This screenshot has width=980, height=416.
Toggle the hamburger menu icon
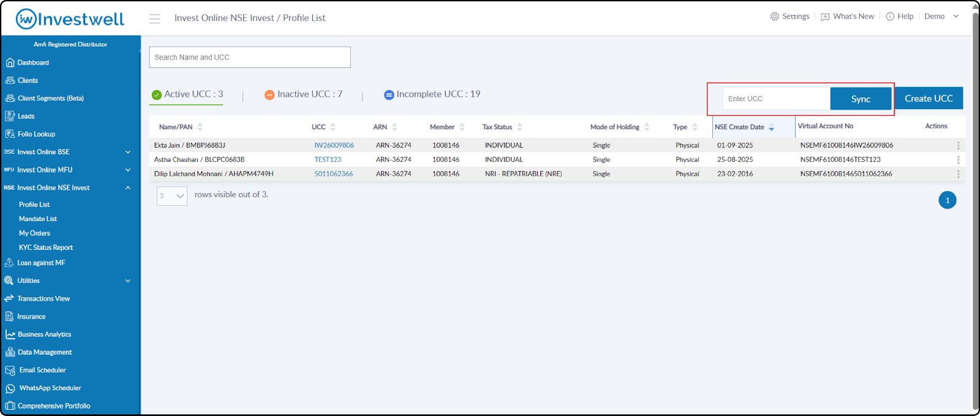(155, 19)
